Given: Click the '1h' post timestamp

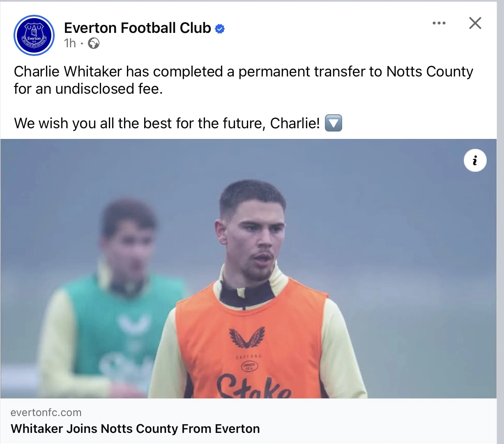Looking at the screenshot, I should click(70, 43).
